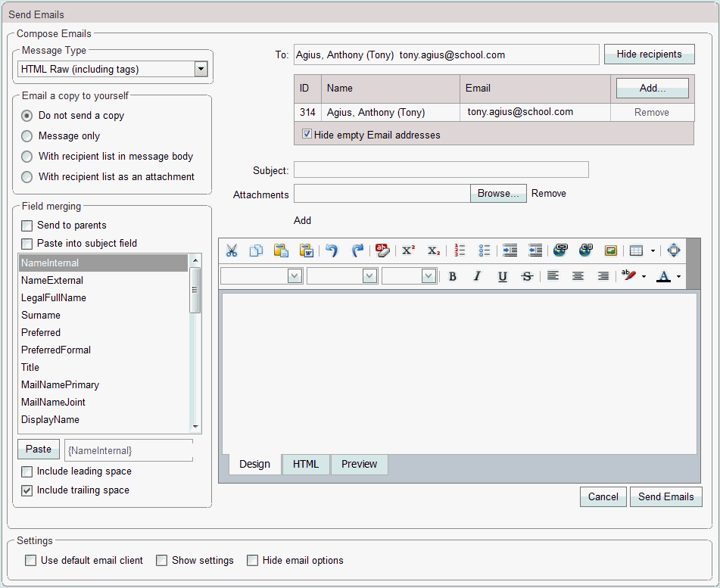This screenshot has height=588, width=720.
Task: Tick 'Use default email client'
Action: (x=31, y=561)
